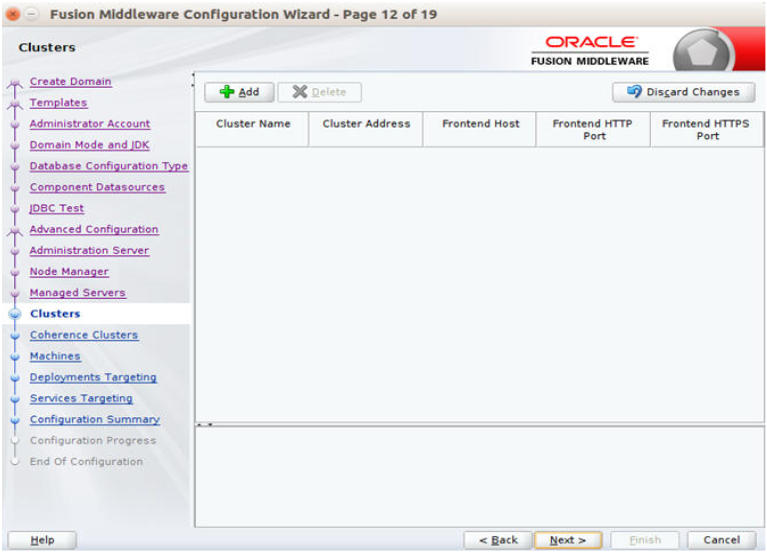Open the Administration Server step

pyautogui.click(x=89, y=250)
